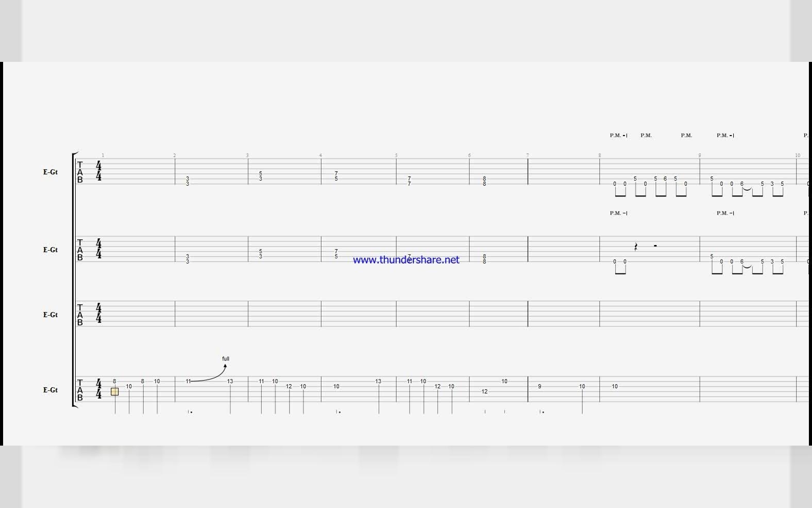Select the topmost E-Gt track label
Image resolution: width=812 pixels, height=508 pixels.
coord(50,172)
